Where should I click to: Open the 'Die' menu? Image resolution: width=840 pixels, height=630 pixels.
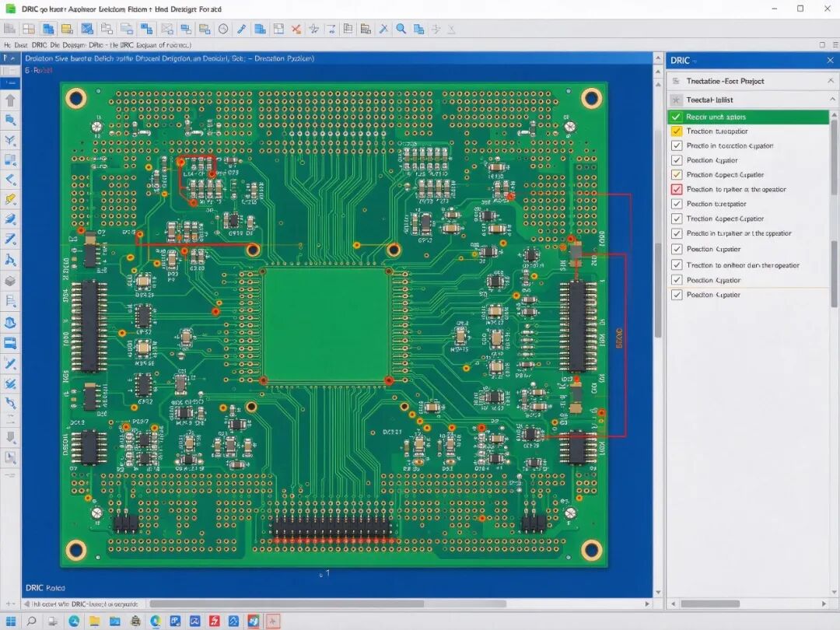click(55, 45)
